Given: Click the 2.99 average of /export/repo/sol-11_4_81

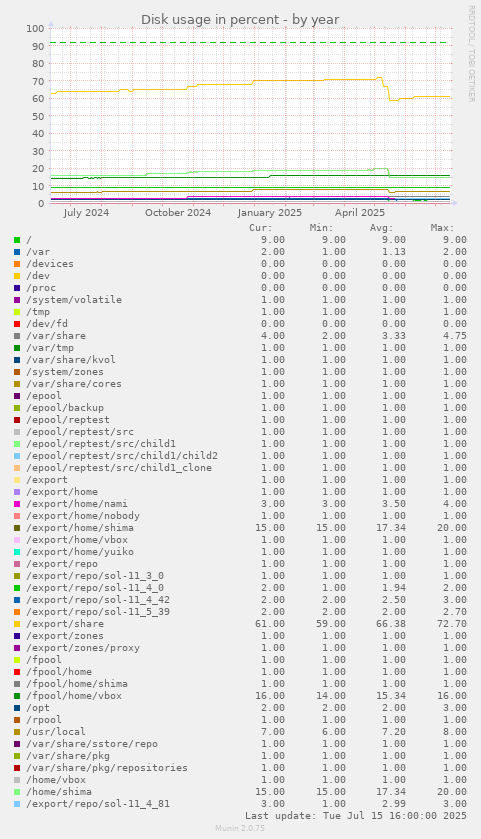Looking at the screenshot, I should [x=394, y=804].
